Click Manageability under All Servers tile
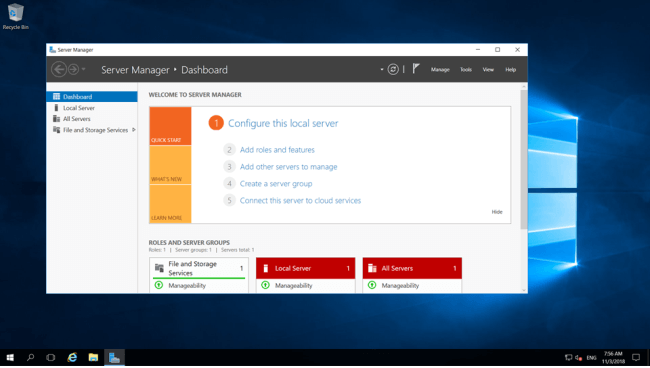Screen dimensions: 650x368 tap(400, 286)
